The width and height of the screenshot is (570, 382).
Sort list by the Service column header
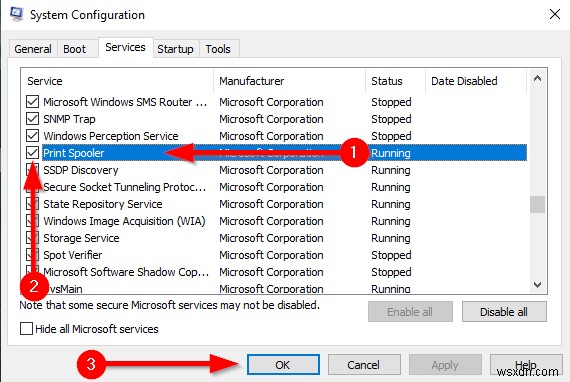[x=118, y=81]
